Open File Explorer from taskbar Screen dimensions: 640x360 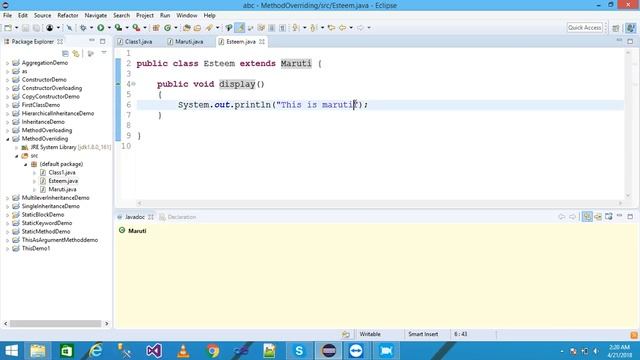tap(38, 351)
